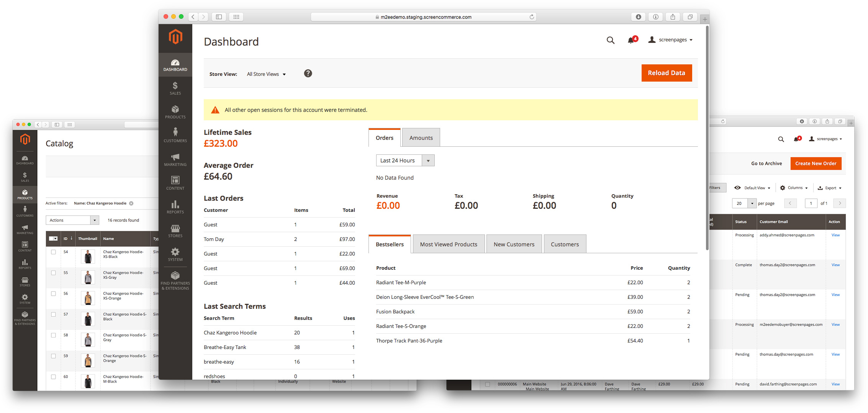This screenshot has height=413, width=868.
Task: Open Reports menu in front window sidebar
Action: (175, 207)
